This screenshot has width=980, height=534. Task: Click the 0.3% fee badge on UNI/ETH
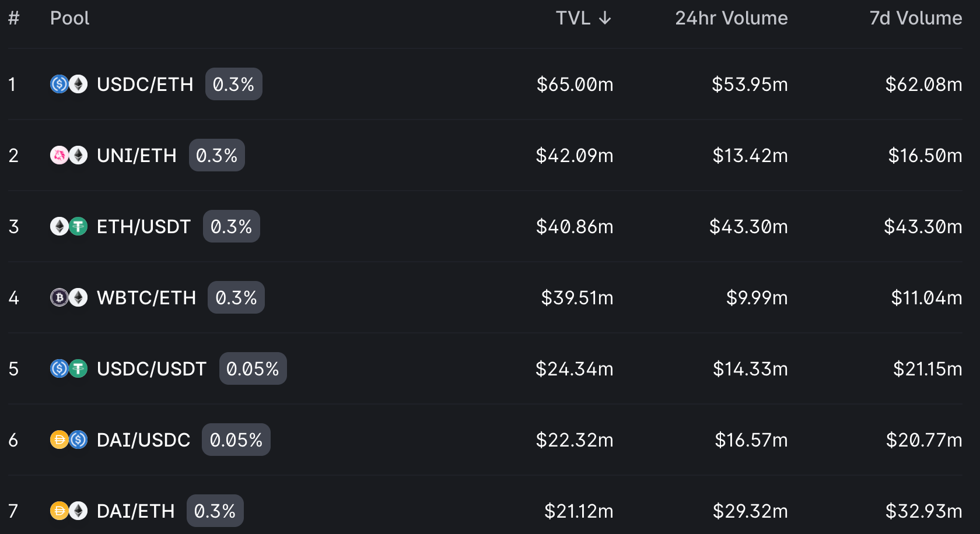point(216,156)
